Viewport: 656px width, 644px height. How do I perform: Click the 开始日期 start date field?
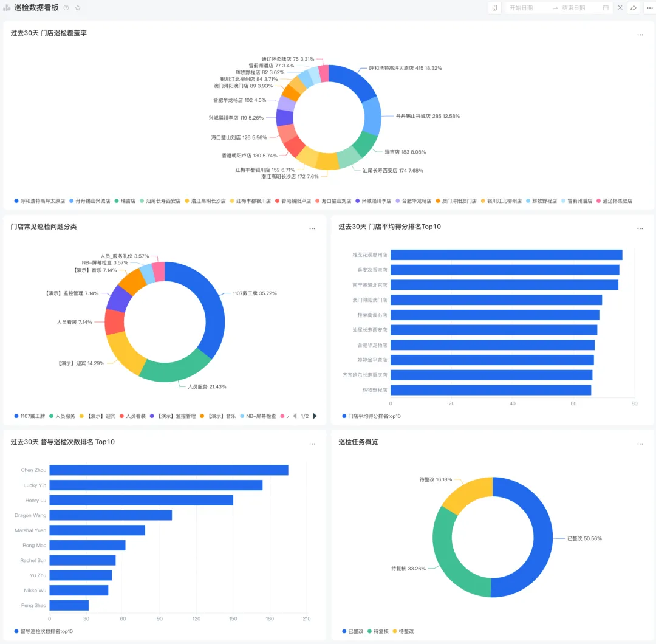(521, 8)
